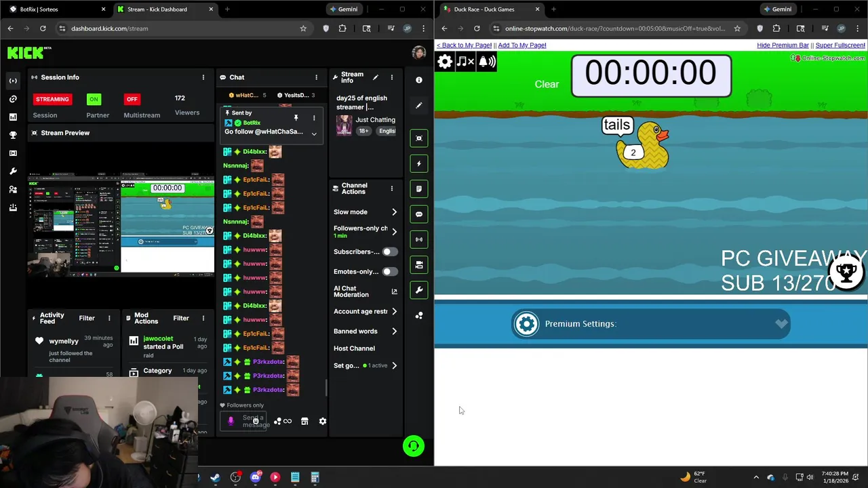
Task: Open Calculator from the taskbar
Action: [315, 477]
